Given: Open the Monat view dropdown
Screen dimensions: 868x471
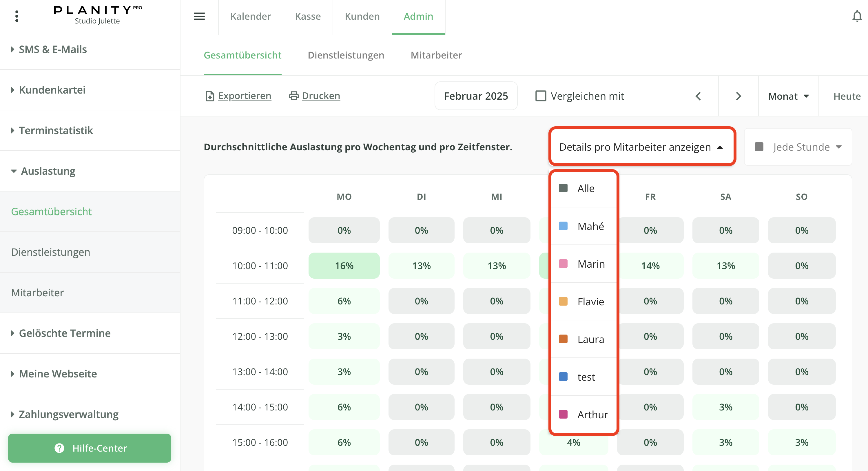Looking at the screenshot, I should 788,96.
